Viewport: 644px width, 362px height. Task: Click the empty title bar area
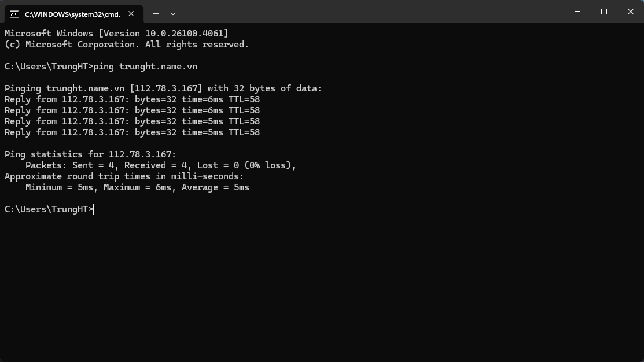point(370,12)
